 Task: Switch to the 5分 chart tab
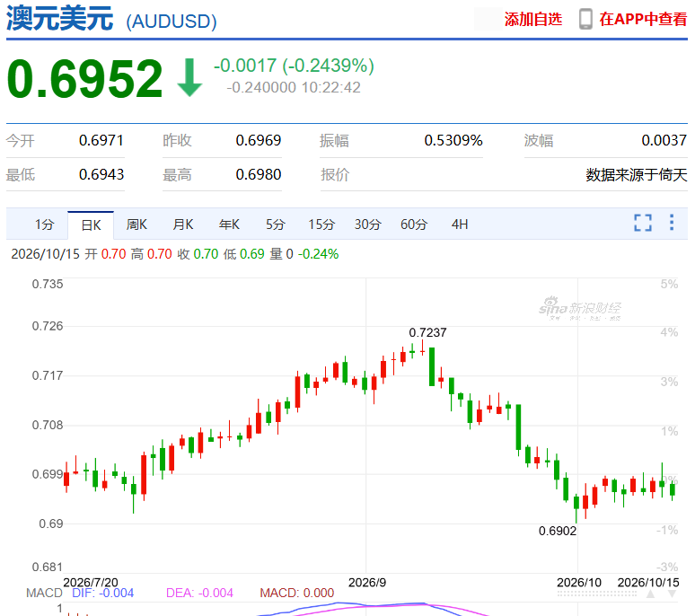276,224
